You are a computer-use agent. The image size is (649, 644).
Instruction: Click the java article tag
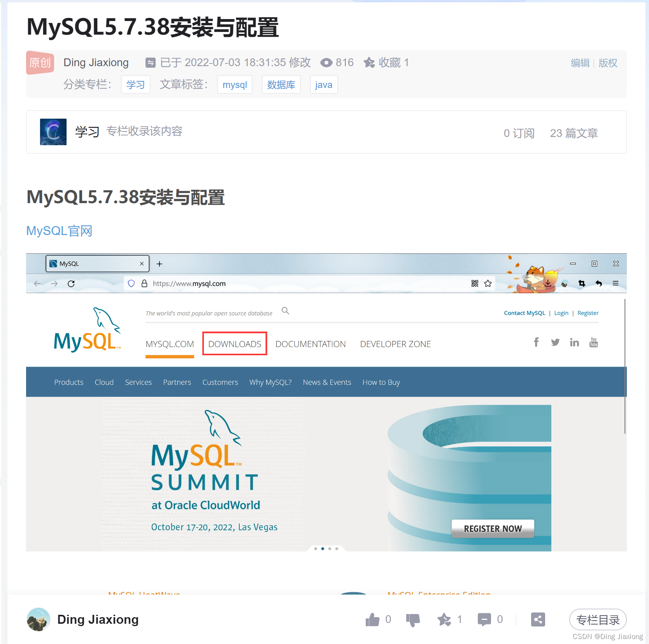[x=324, y=84]
